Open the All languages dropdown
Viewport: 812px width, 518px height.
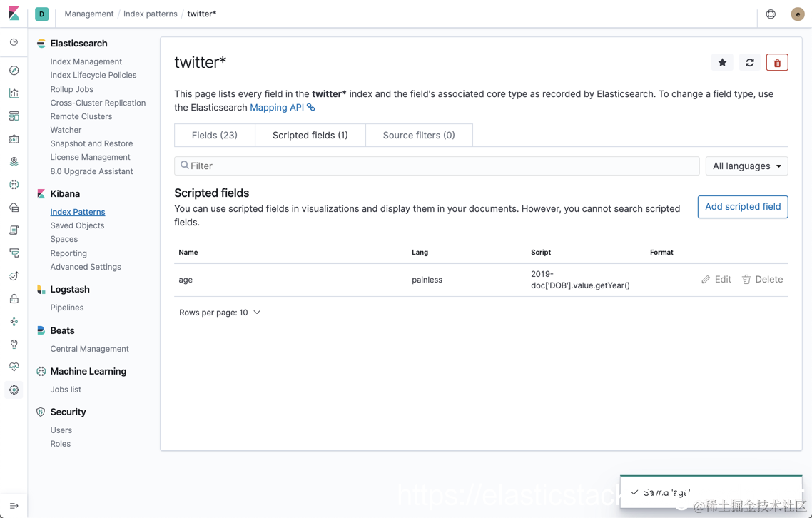(x=747, y=166)
